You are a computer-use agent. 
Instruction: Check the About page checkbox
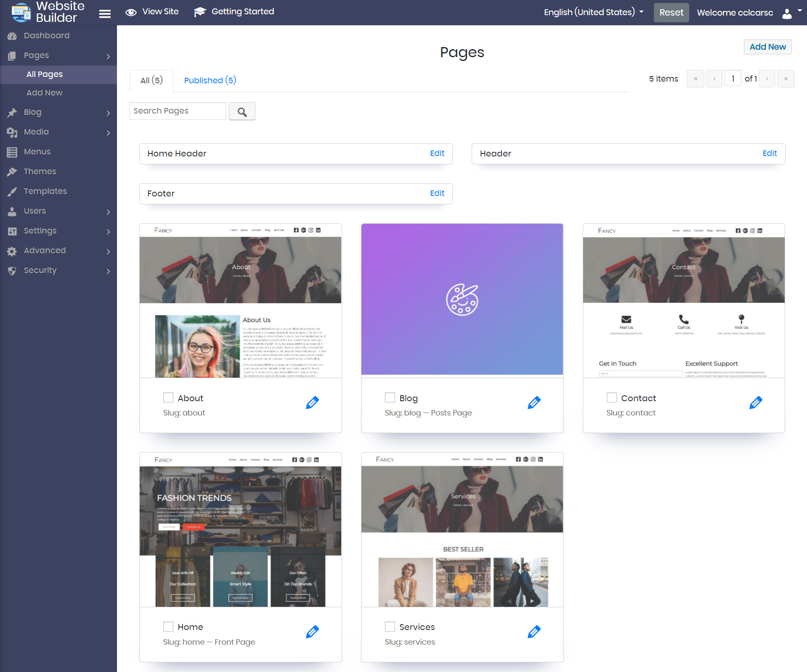168,398
